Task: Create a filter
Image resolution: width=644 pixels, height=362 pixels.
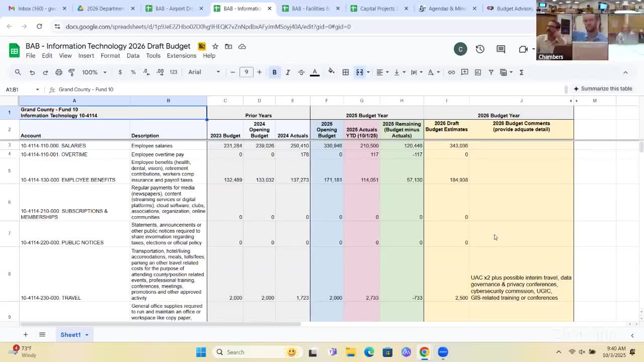Action: coord(491,72)
